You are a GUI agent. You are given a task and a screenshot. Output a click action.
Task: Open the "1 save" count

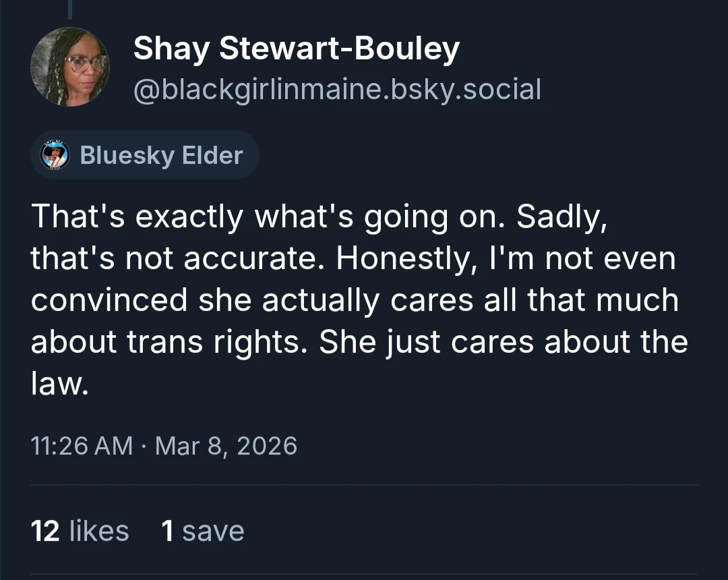(203, 531)
